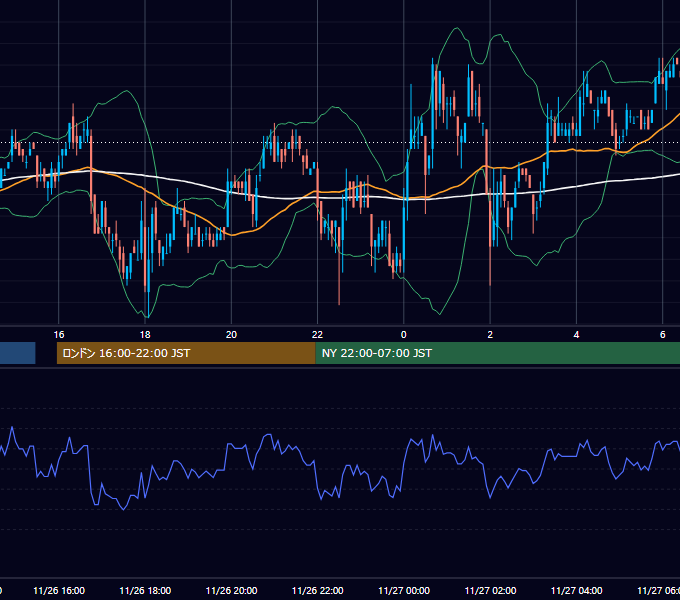Viewport: 680px width, 600px height.
Task: Click the 11/26 20:00 date label
Action: point(231,591)
